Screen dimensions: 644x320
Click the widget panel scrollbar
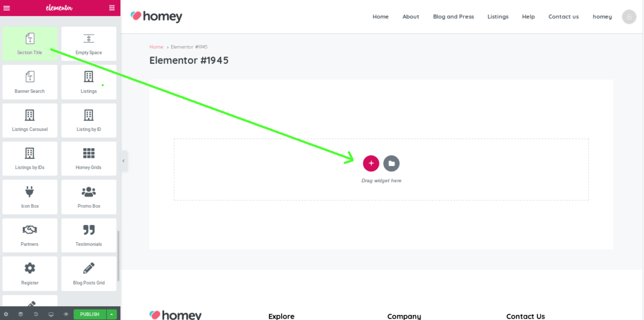point(118,256)
